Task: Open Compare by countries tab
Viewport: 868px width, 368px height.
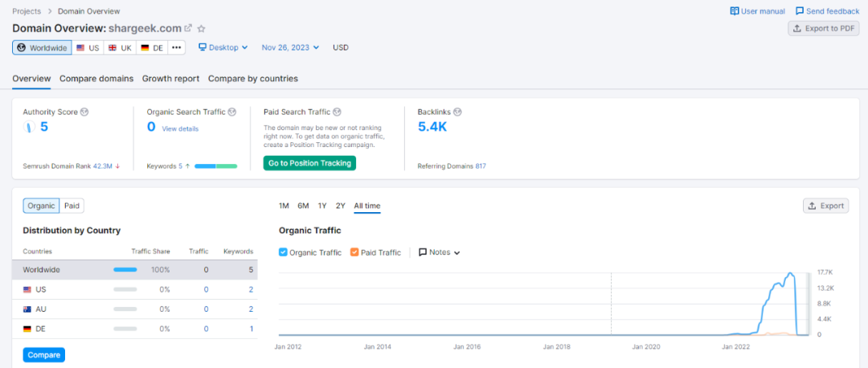Action: [253, 79]
